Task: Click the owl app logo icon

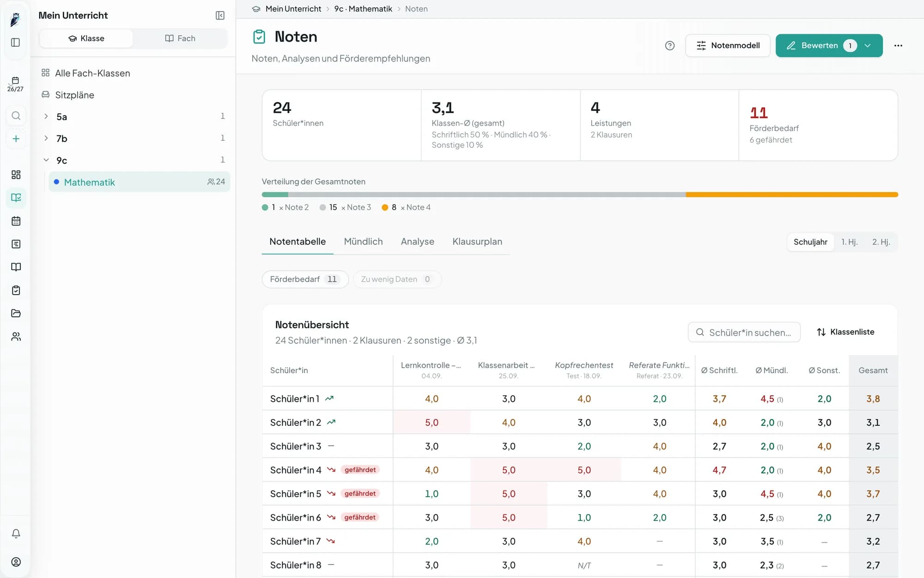Action: 15,19
